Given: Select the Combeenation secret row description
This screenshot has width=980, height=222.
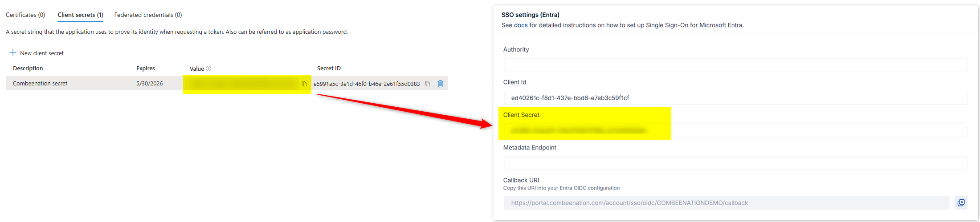Looking at the screenshot, I should [x=40, y=83].
